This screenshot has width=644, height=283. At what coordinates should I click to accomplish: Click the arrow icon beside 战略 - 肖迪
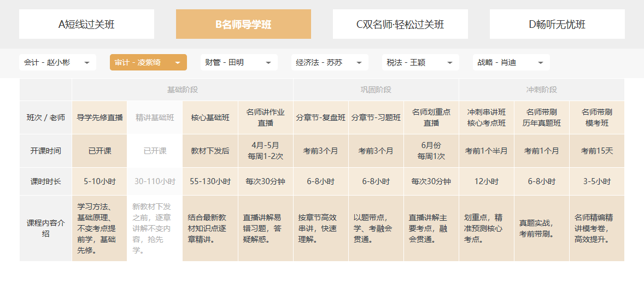(x=541, y=63)
